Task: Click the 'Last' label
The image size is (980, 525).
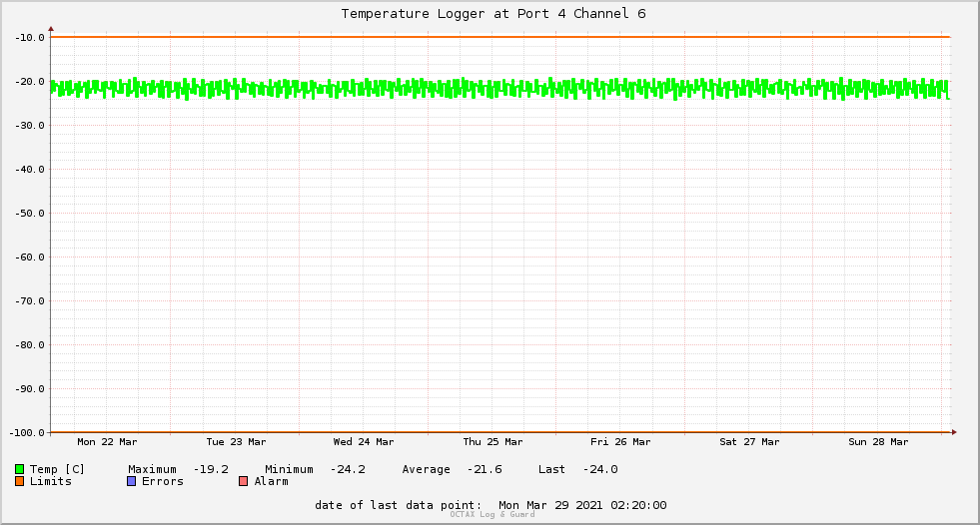Action: (x=551, y=469)
